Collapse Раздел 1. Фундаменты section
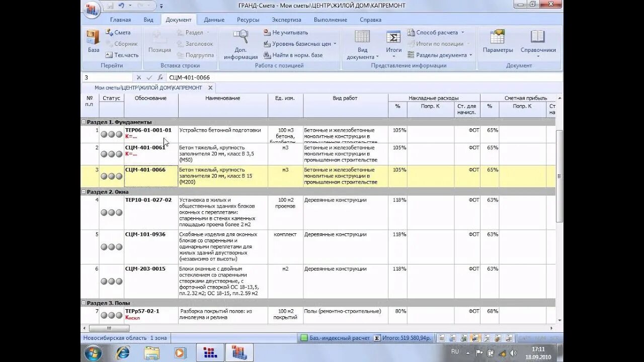The height and width of the screenshot is (362, 644). coord(84,122)
